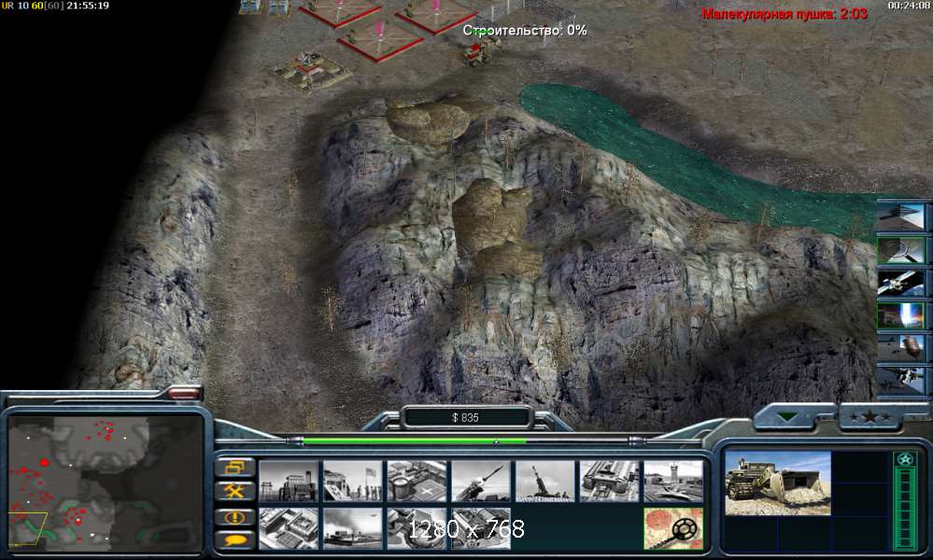Viewport: 933px width, 560px height.
Task: Open the overlapping windows options button
Action: (x=235, y=468)
